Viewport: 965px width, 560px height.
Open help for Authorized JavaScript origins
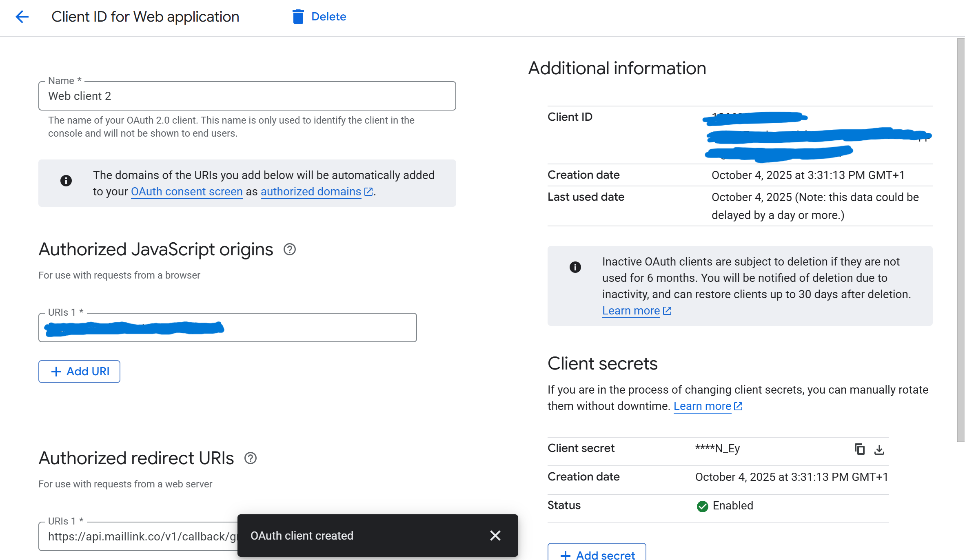(x=289, y=249)
